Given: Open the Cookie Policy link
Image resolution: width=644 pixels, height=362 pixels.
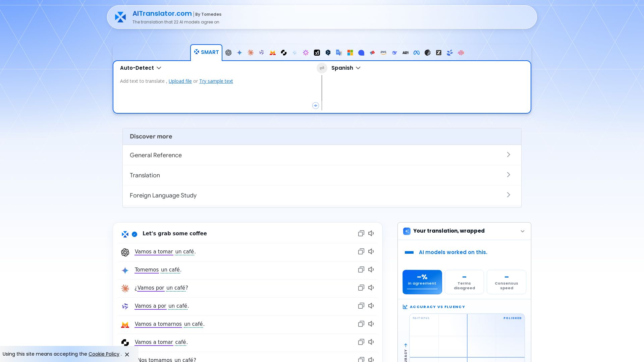Looking at the screenshot, I should [x=104, y=354].
